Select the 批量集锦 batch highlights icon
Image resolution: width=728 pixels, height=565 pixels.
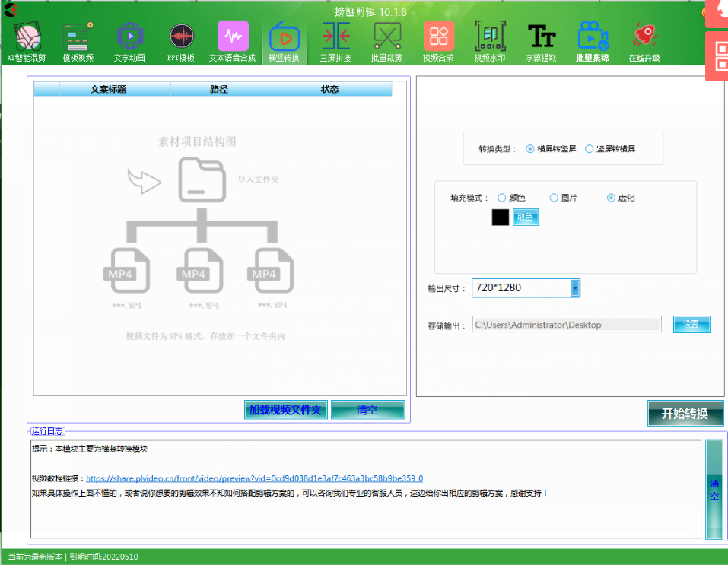[593, 38]
